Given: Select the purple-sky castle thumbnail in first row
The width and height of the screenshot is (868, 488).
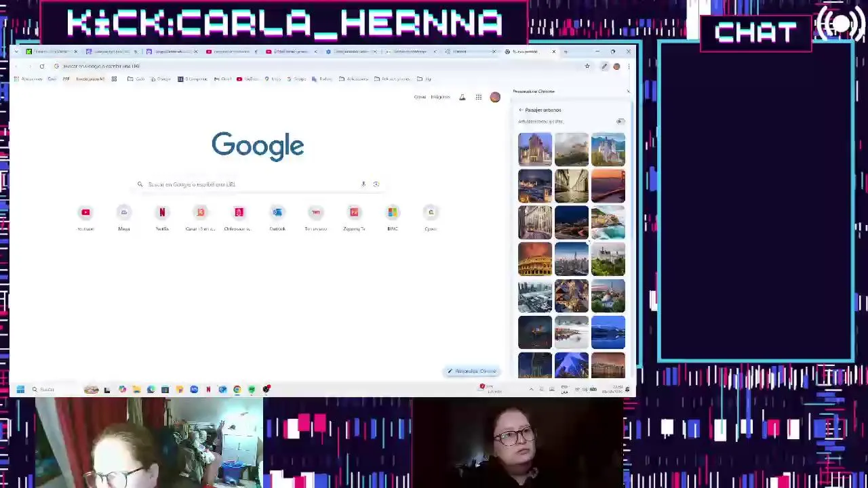Looking at the screenshot, I should point(535,150).
